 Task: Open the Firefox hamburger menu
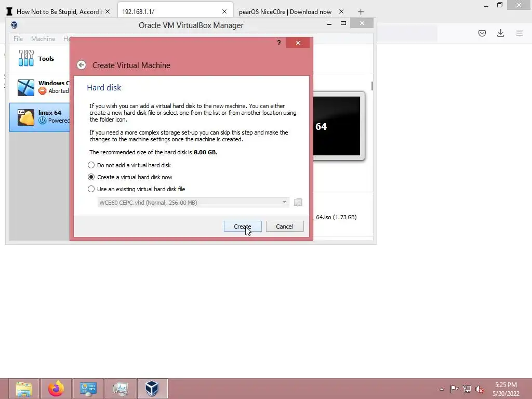tap(520, 33)
